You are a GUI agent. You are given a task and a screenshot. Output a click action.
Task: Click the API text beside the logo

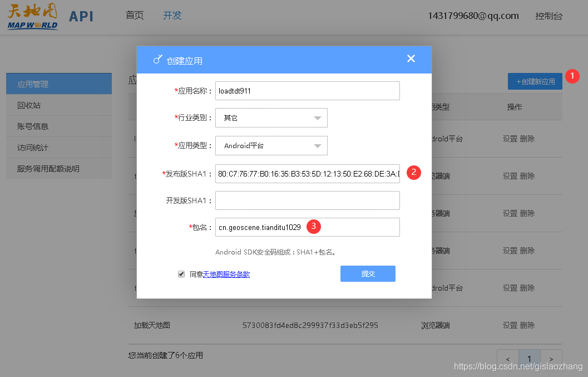[81, 16]
